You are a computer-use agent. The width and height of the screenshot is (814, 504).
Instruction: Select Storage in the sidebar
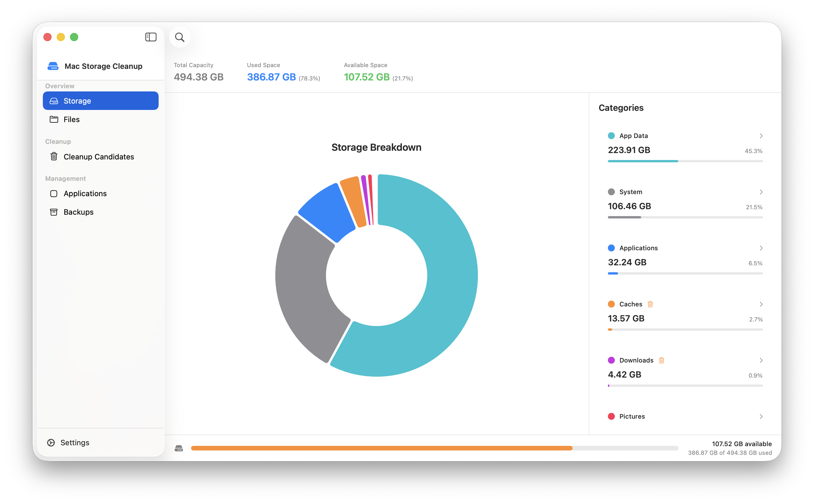(x=100, y=101)
